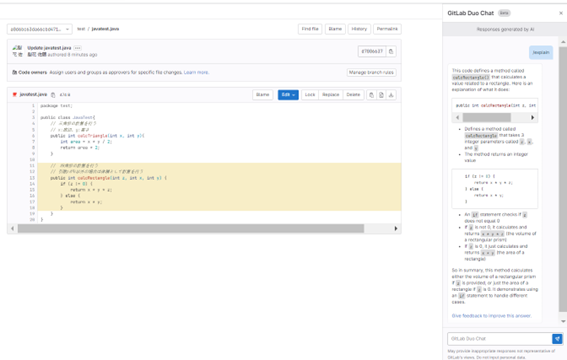This screenshot has height=360, width=567.
Task: Click chat vertical scrollbar down arrow
Action: coord(563,321)
